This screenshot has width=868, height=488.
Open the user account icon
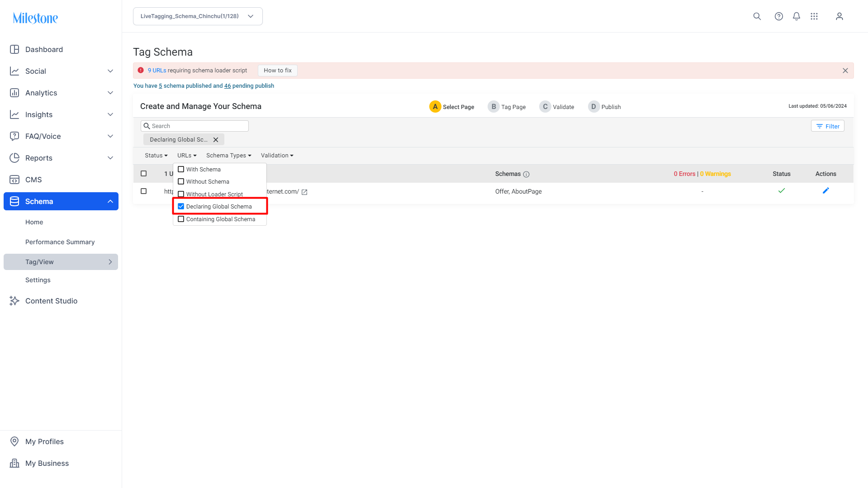click(x=840, y=16)
